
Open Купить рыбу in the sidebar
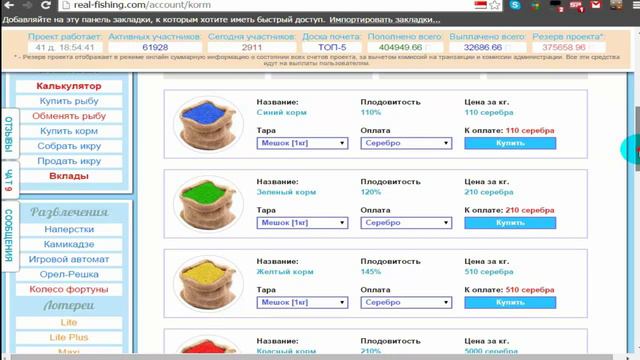pyautogui.click(x=69, y=101)
